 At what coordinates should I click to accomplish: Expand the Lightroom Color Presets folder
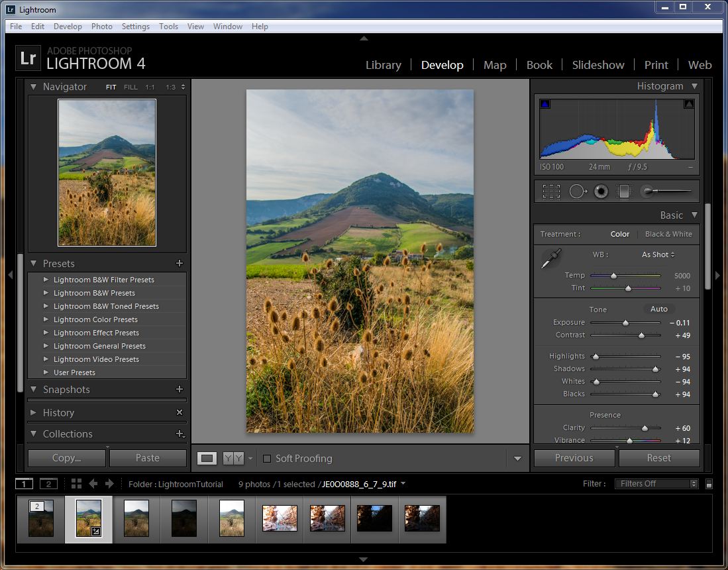(46, 319)
